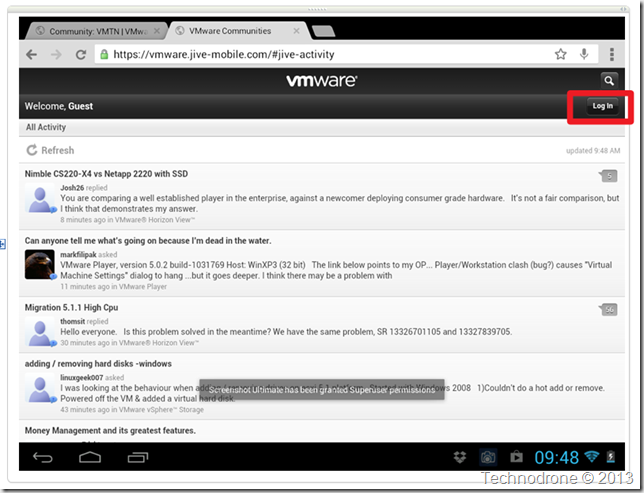Image resolution: width=644 pixels, height=493 pixels.
Task: Click '43 minutes ago in VMware vSphere Storage'
Action: (132, 410)
